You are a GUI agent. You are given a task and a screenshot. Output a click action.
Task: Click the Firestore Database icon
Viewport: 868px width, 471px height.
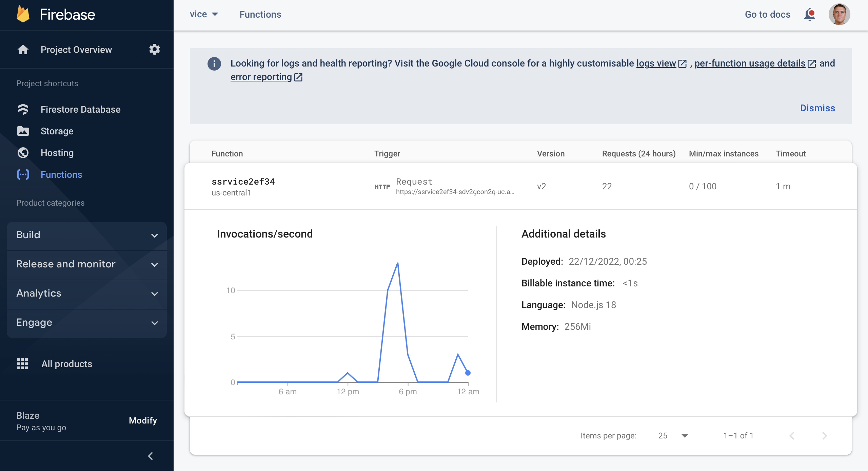coord(23,109)
